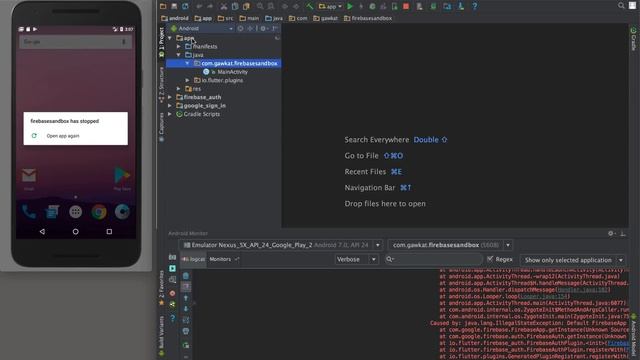640x360 pixels.
Task: Click the Search Everywhere magnifier at top right
Action: tap(621, 6)
